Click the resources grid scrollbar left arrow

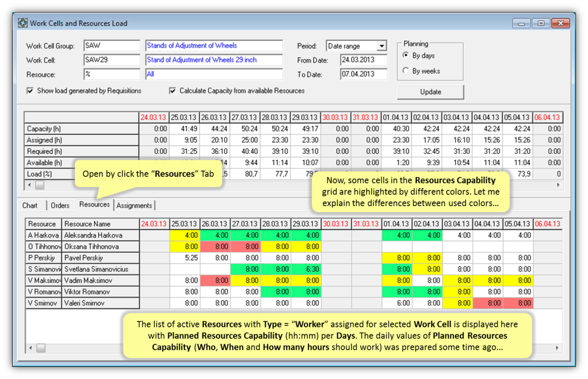[x=31, y=348]
